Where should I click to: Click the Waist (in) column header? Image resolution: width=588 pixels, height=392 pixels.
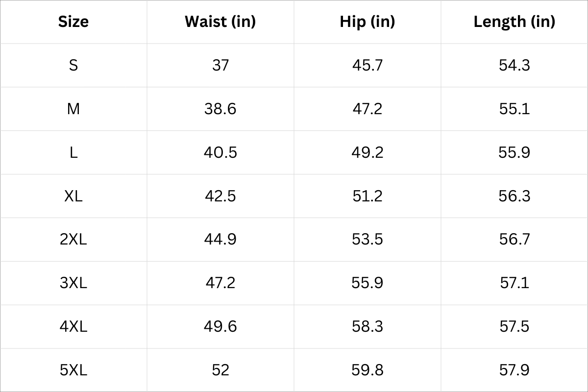click(220, 22)
